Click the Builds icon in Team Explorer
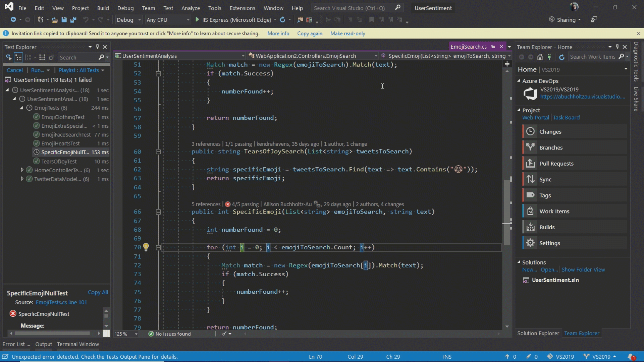Viewport: 644px width, 362px height. tap(531, 227)
